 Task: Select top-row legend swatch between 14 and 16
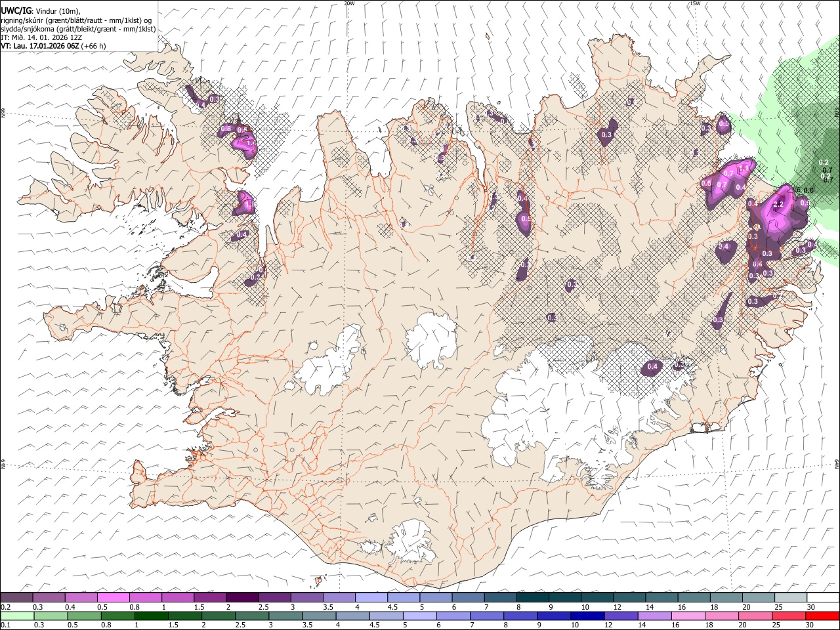click(661, 598)
